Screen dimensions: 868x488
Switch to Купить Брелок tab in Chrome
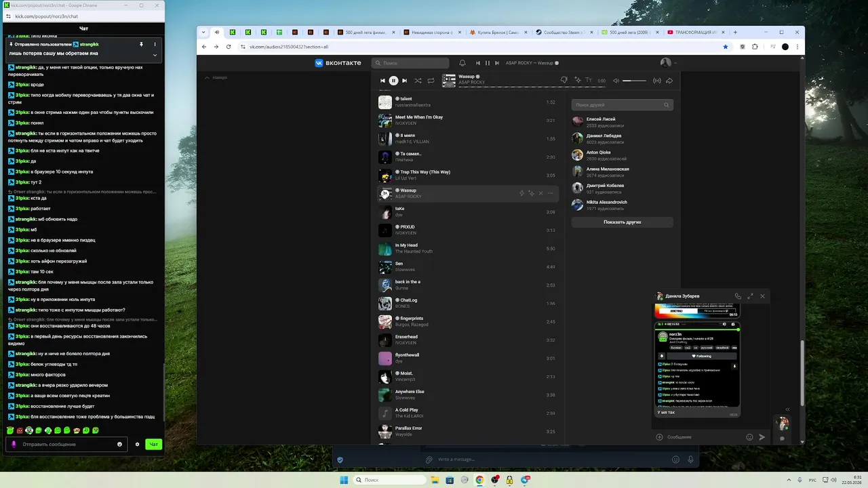coord(498,32)
